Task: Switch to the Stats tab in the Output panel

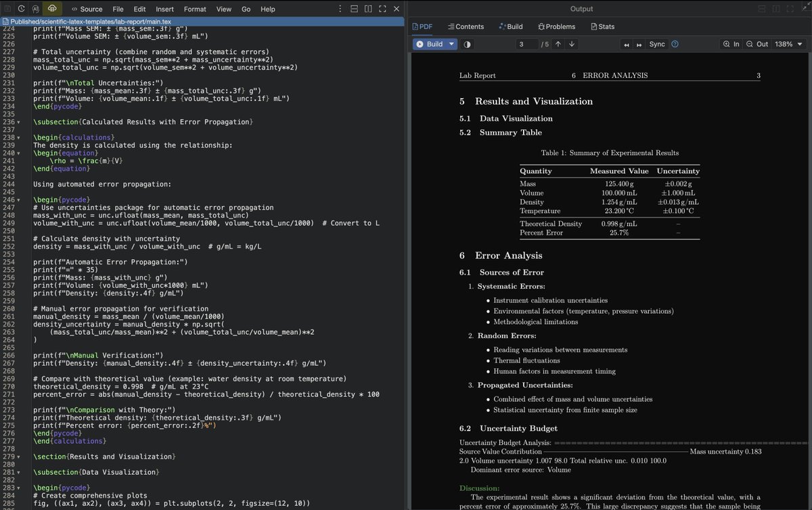Action: click(x=602, y=26)
